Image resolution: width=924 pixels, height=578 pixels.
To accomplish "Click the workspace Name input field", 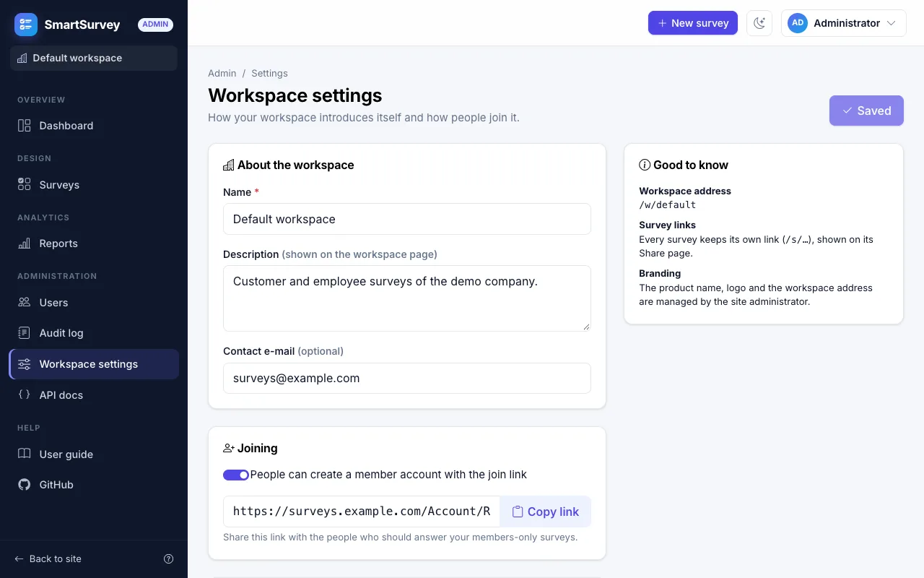I will (407, 219).
